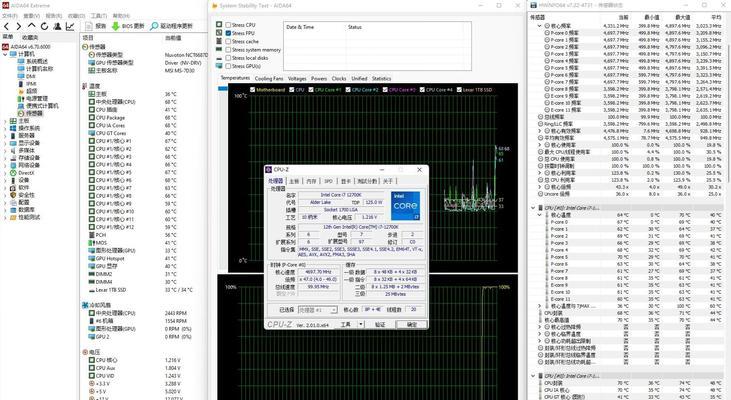
Task: Switch to the Powers tab
Action: point(319,79)
